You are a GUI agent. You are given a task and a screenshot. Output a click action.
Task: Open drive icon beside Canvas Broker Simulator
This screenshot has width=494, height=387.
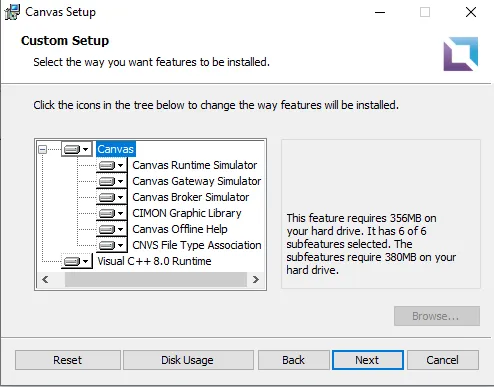(112, 197)
